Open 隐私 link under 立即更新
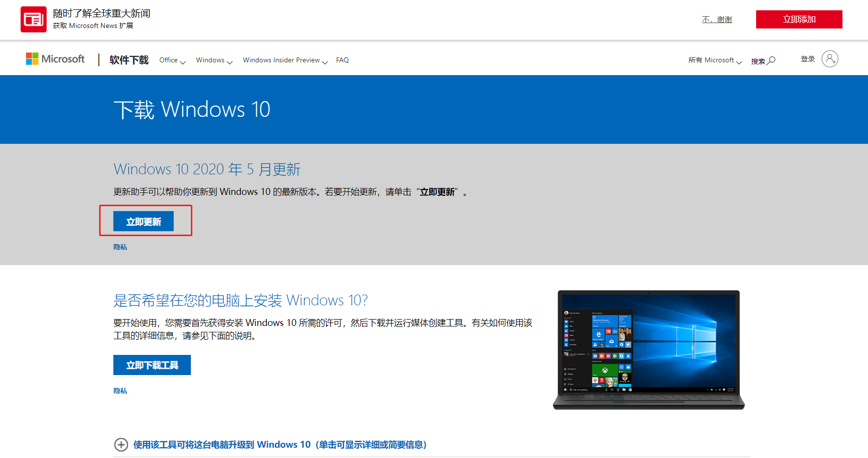This screenshot has height=458, width=868. 120,247
